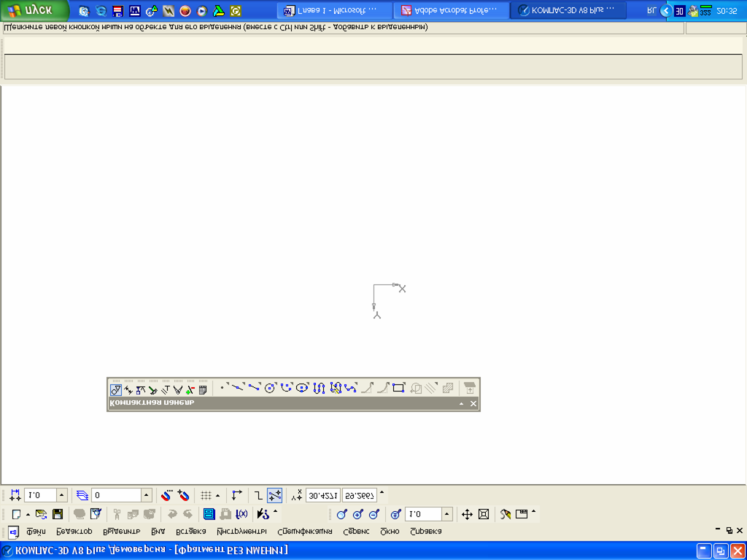
Task: Open the variables f(x) panel
Action: coord(242,514)
